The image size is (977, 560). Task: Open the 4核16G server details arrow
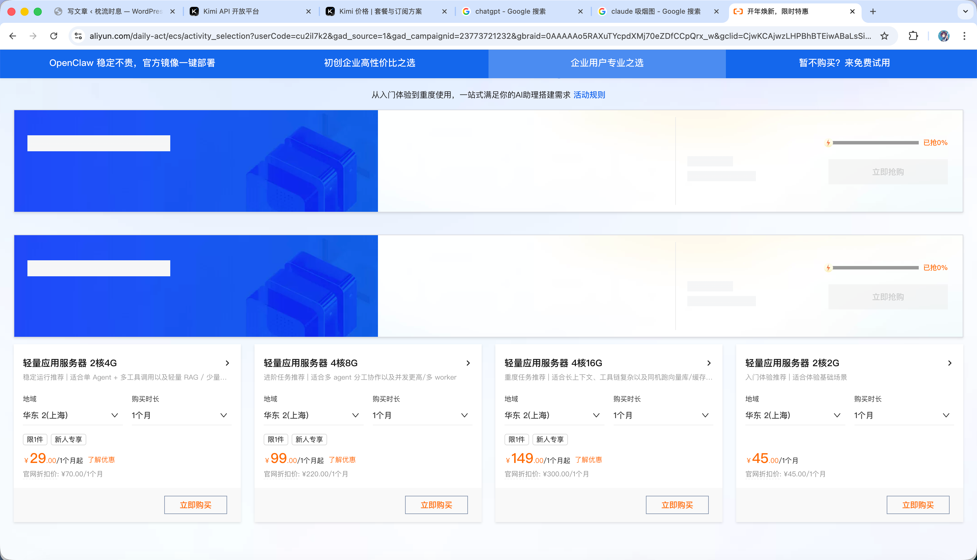709,363
